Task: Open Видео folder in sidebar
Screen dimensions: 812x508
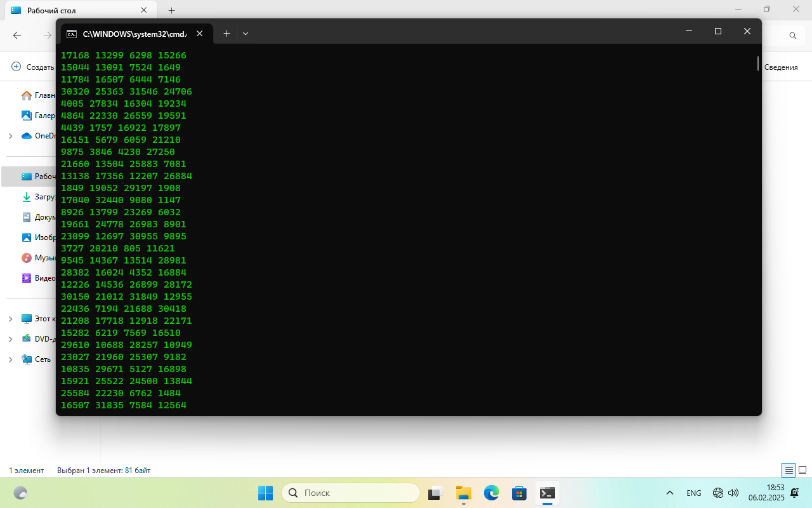Action: pyautogui.click(x=38, y=278)
